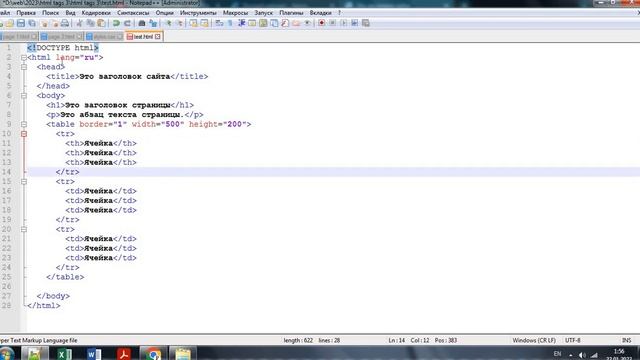Close the test.html tab with its X
Screen dimensions: 640x360
(x=158, y=37)
